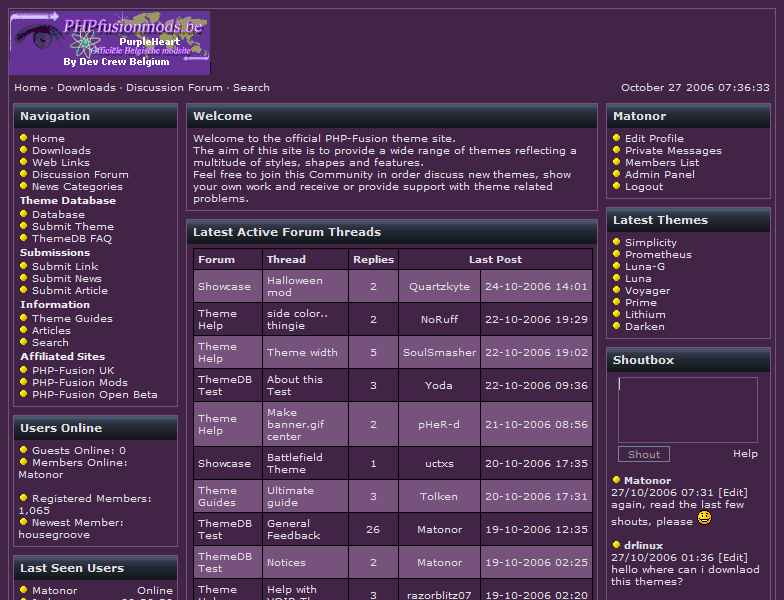Open the theme Database link
Image resolution: width=784 pixels, height=600 pixels.
[x=58, y=214]
